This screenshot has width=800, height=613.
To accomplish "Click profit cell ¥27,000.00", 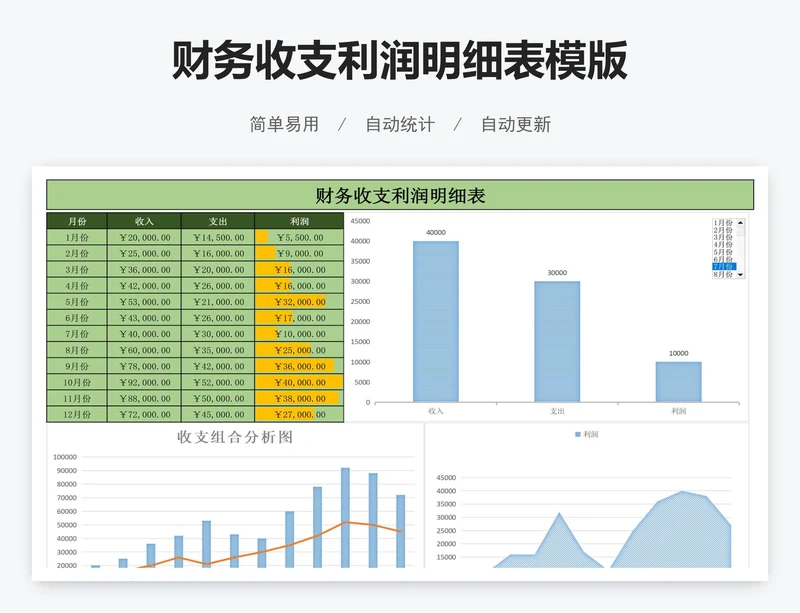I will 299,414.
